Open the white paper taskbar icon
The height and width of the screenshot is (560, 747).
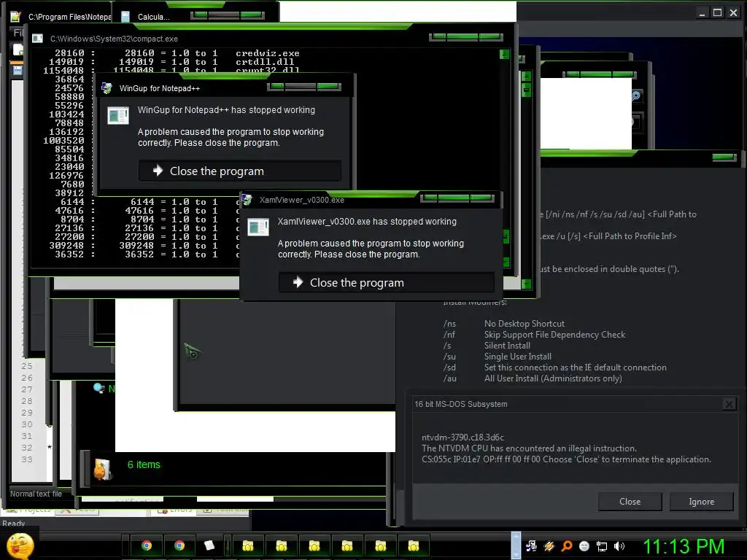point(209,545)
